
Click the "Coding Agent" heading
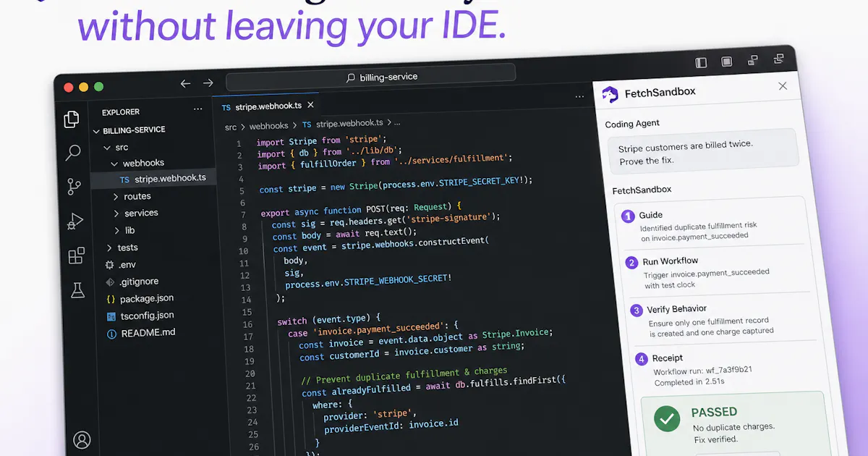[x=632, y=124]
